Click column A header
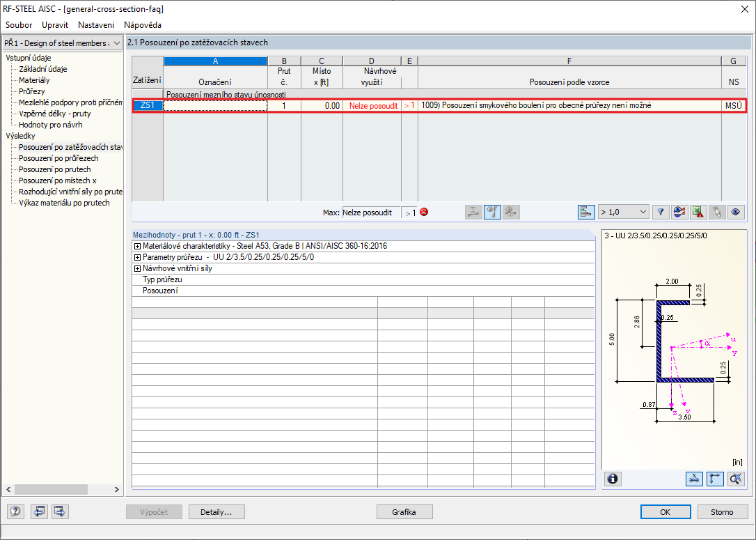Screen dimensions: 756x540 [216, 61]
